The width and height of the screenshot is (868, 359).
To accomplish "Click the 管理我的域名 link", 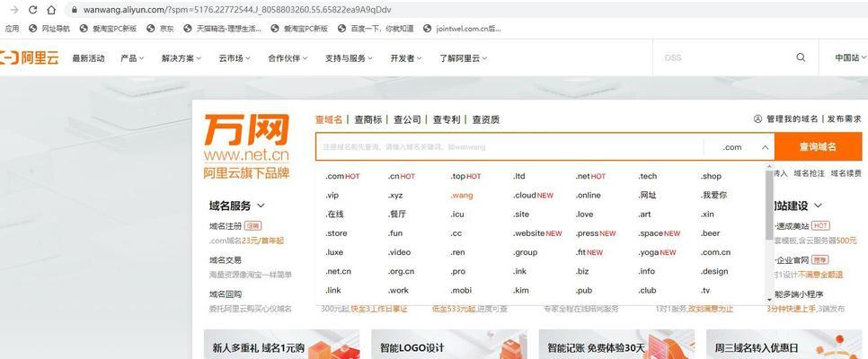I will 793,119.
